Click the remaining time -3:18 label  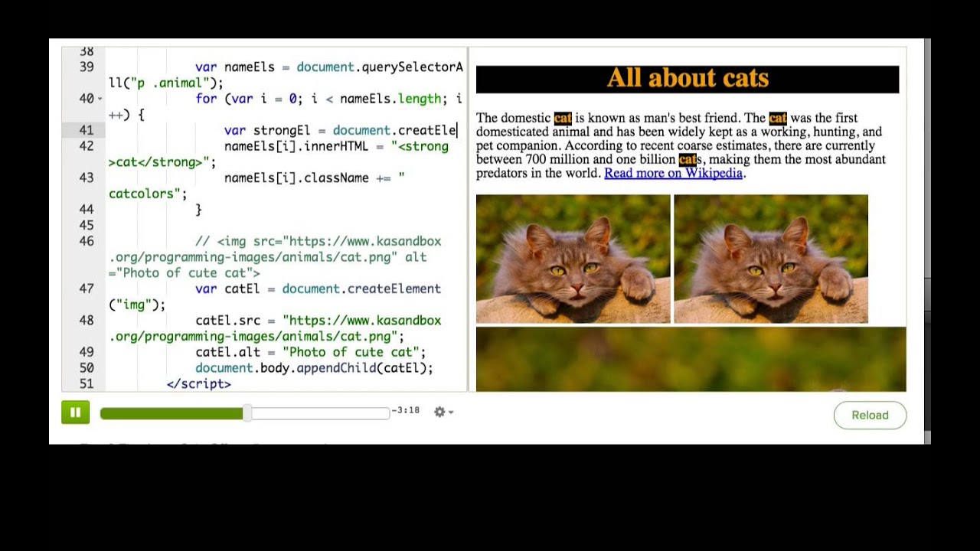coord(405,410)
